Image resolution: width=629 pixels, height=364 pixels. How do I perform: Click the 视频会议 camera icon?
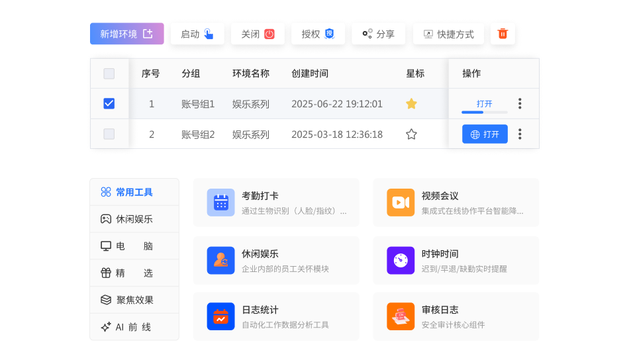tap(401, 203)
